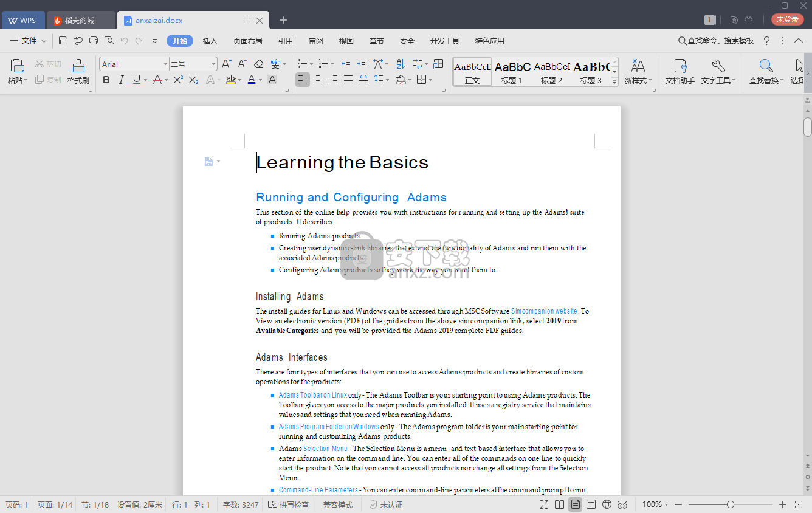812x513 pixels.
Task: Toggle italic formatting
Action: pos(121,80)
